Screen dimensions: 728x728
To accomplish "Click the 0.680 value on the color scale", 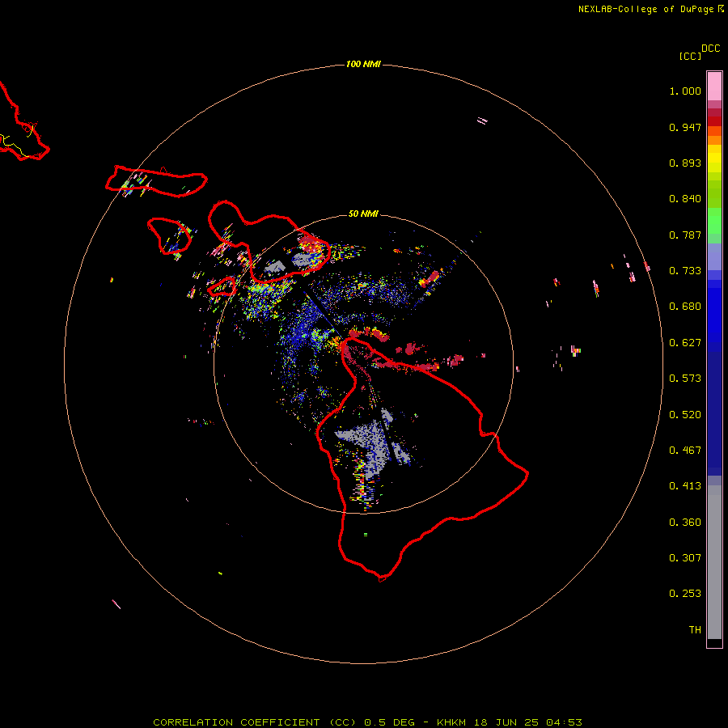I will 685,307.
